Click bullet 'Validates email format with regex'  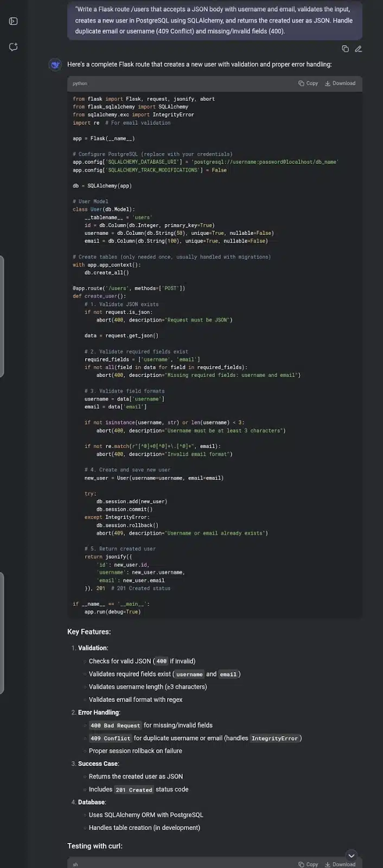click(136, 700)
